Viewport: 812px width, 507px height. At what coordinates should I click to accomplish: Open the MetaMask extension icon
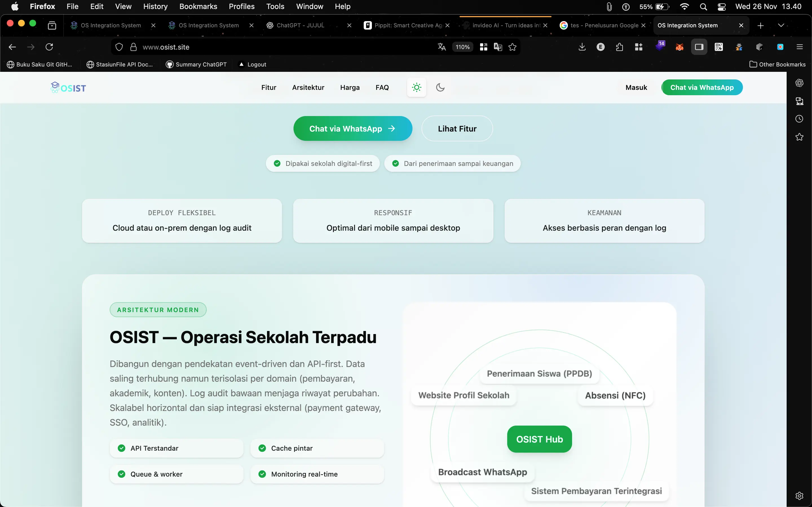point(679,47)
